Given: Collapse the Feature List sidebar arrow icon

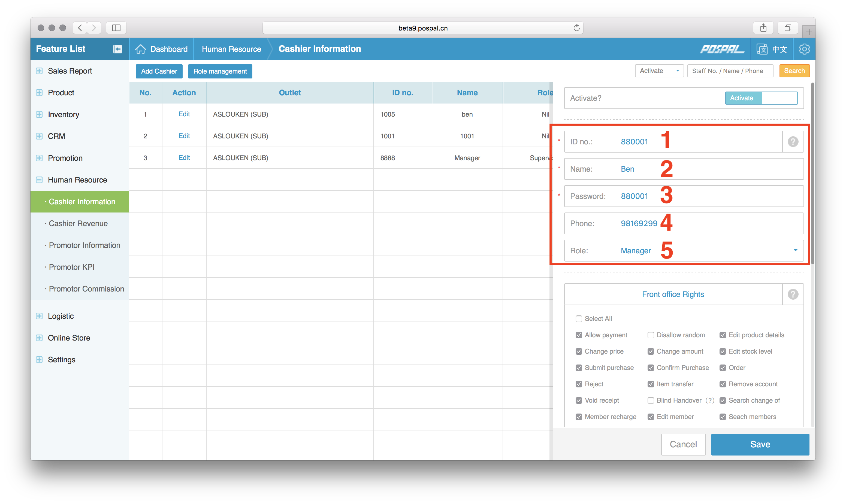Looking at the screenshot, I should [x=117, y=49].
